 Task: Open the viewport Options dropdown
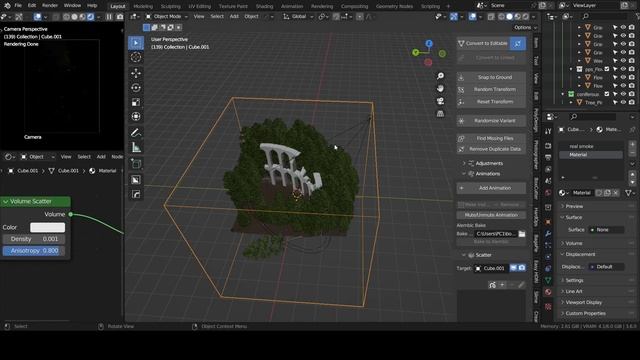525,27
